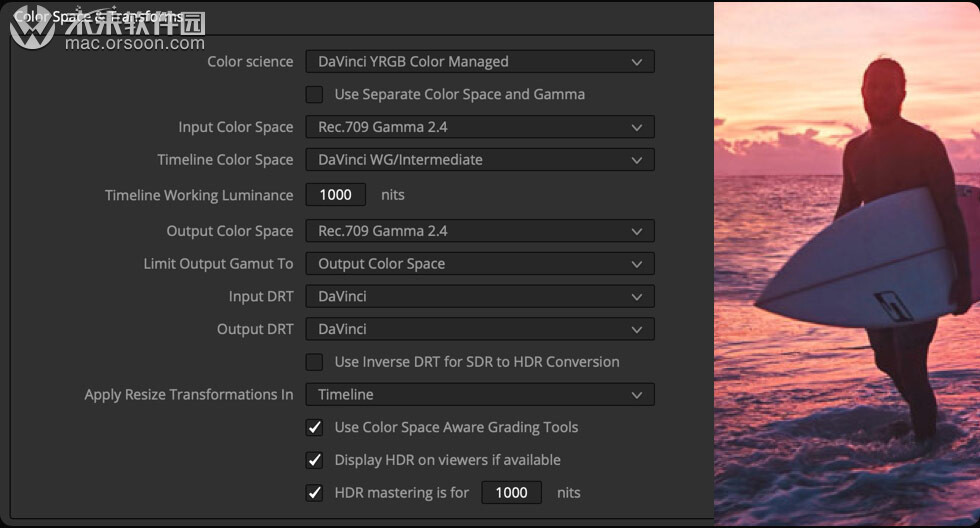Uncheck HDR mastering is for checkbox
980x528 pixels.
pos(314,492)
